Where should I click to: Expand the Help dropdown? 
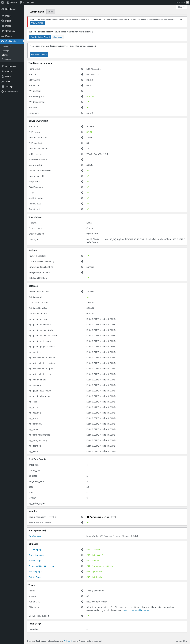click(x=181, y=7)
